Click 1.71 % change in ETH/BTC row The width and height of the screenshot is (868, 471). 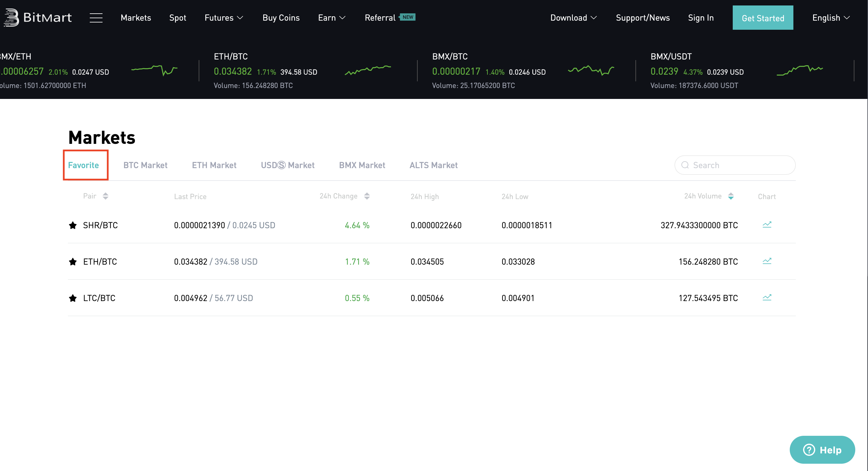(357, 262)
